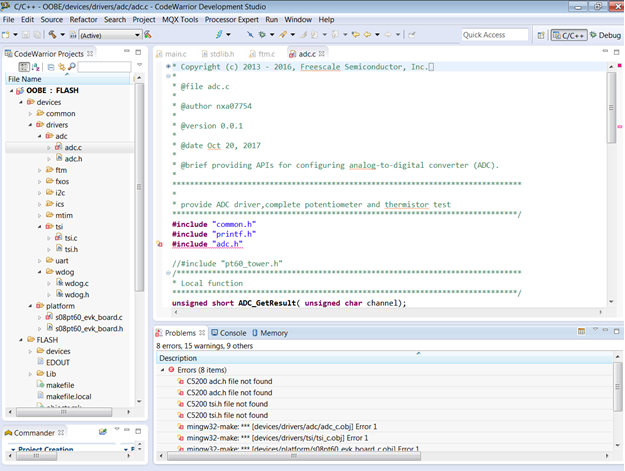Click the Quick Access search field
The height and width of the screenshot is (471, 625).
[495, 35]
